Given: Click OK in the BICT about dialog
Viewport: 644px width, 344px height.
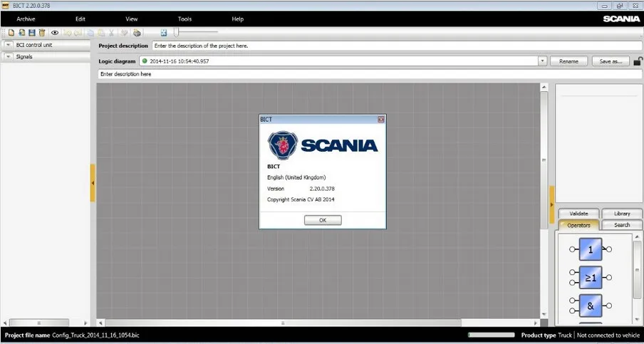Looking at the screenshot, I should point(323,220).
